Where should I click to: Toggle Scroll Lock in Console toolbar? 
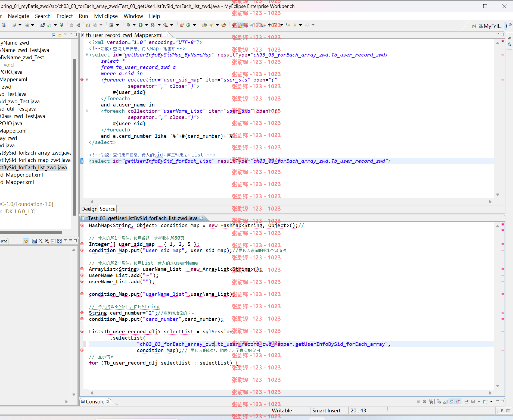point(445,402)
